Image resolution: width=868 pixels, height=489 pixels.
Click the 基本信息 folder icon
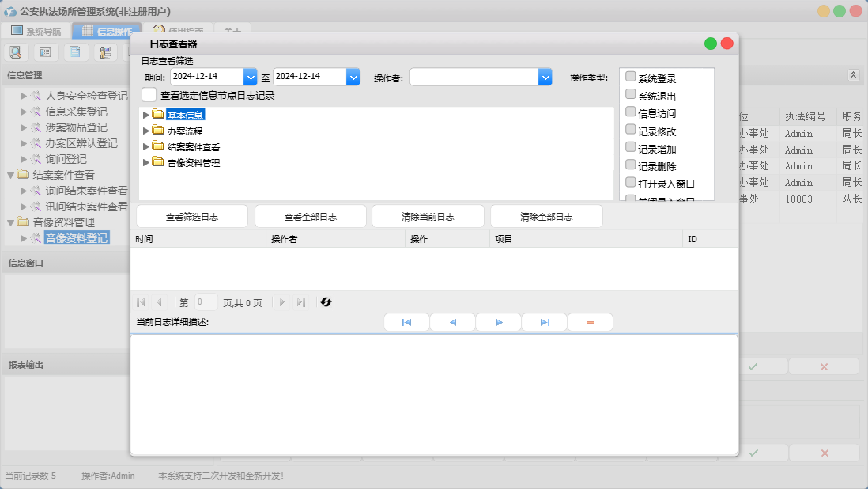point(158,115)
